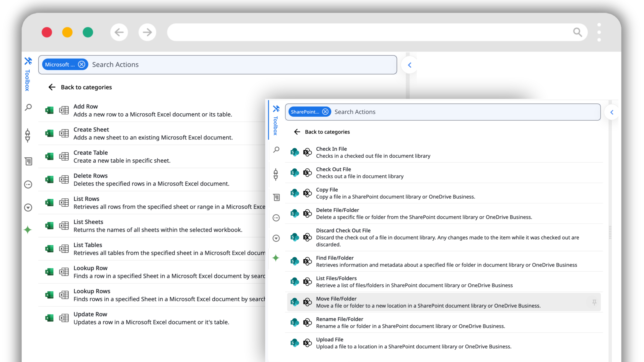This screenshot has width=644, height=362.
Task: Select the Add Row Excel action
Action: point(152,110)
